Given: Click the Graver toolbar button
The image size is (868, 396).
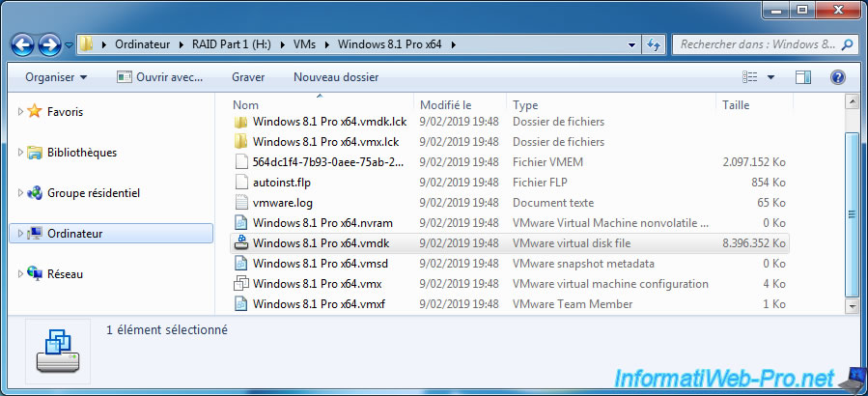Looking at the screenshot, I should 248,77.
